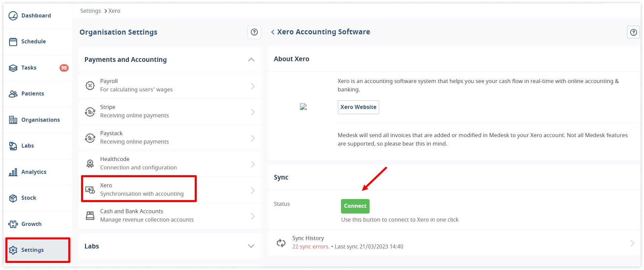Open Stripe via its row chevron
The image size is (644, 270).
point(253,112)
